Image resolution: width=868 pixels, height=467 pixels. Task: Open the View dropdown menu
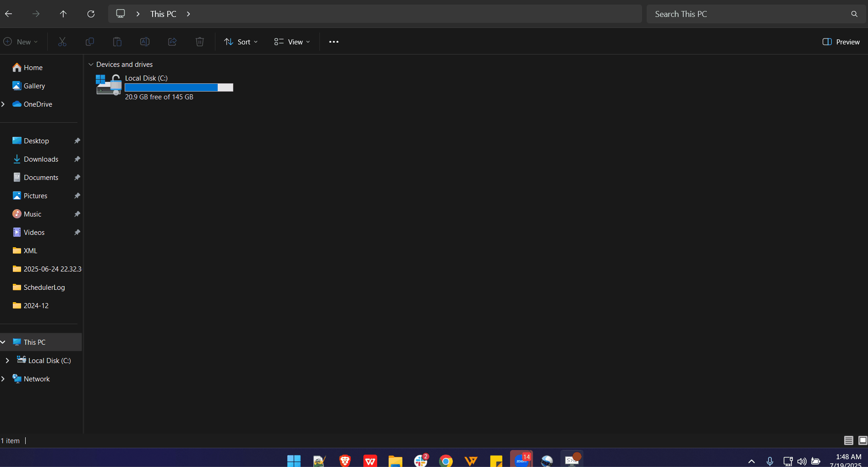tap(292, 42)
